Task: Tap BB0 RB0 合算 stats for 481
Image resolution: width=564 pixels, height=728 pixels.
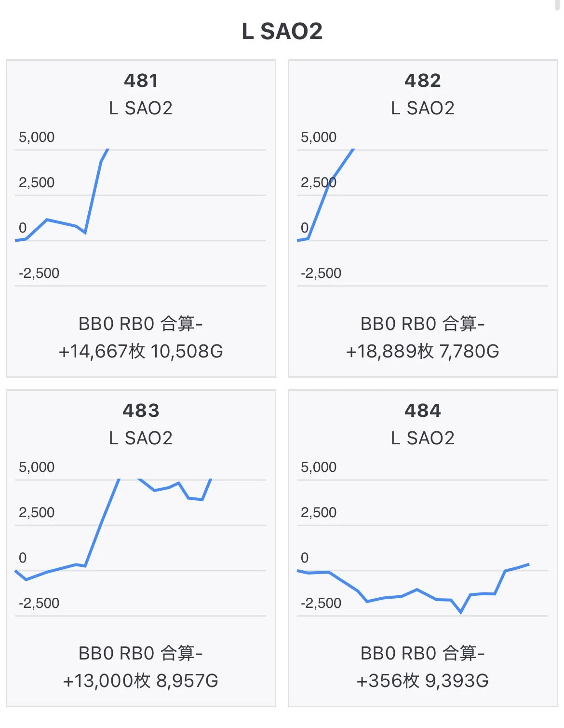Action: point(141,324)
